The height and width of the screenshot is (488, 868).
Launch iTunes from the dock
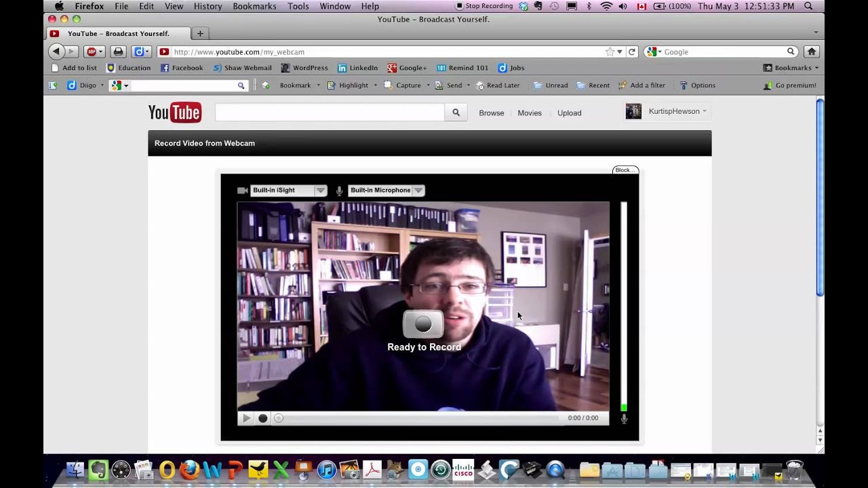click(326, 470)
